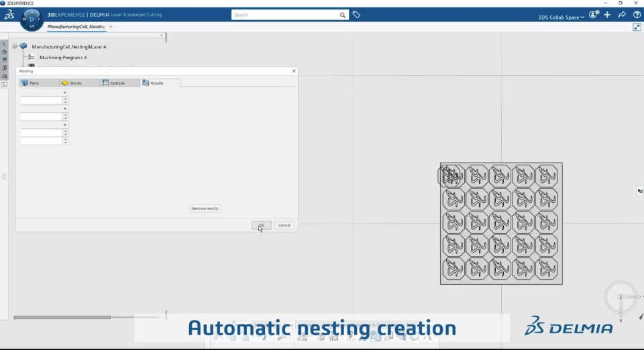Confirm nesting with OK button

[261, 225]
